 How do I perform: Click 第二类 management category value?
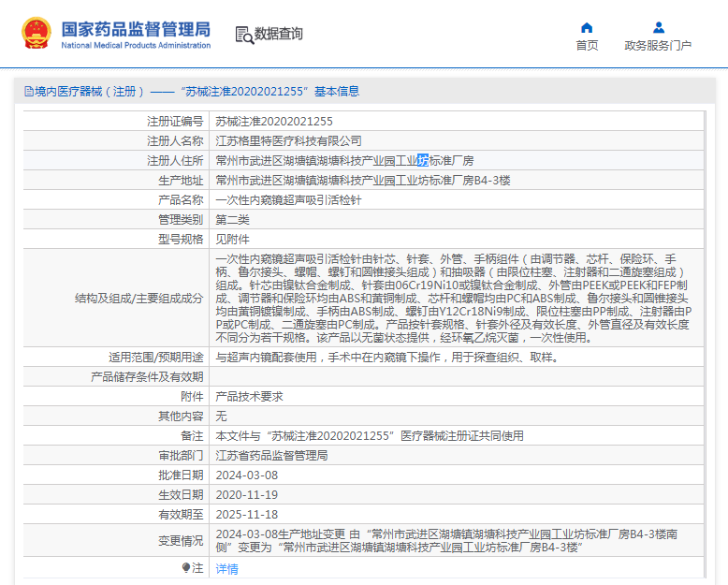point(232,220)
